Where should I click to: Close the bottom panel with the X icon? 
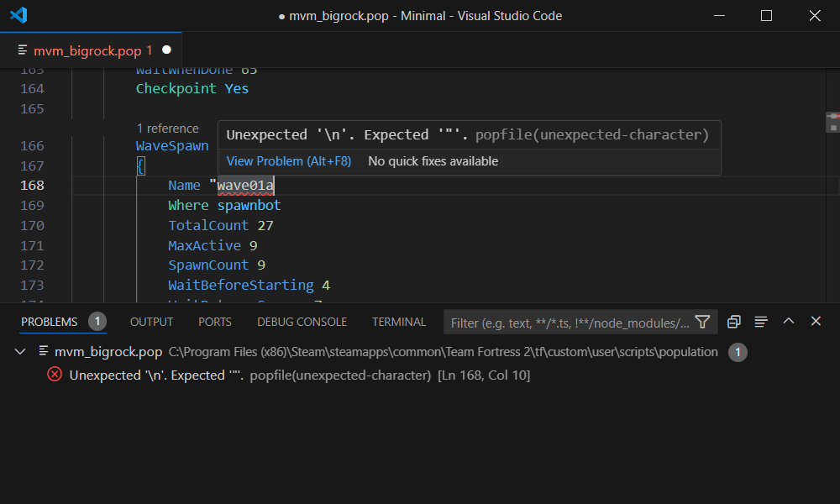(816, 321)
